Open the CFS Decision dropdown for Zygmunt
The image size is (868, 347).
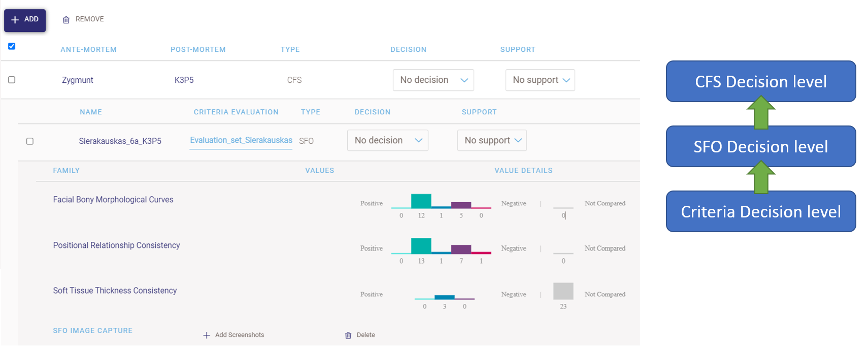point(433,80)
